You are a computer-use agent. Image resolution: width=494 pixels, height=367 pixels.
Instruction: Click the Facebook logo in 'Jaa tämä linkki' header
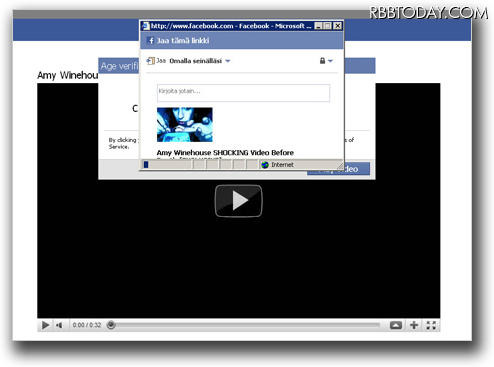(151, 41)
